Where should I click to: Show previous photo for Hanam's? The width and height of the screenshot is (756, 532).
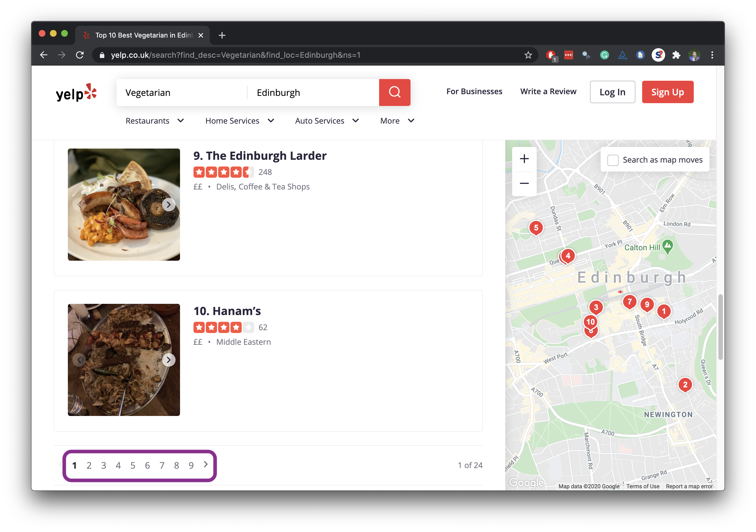79,360
